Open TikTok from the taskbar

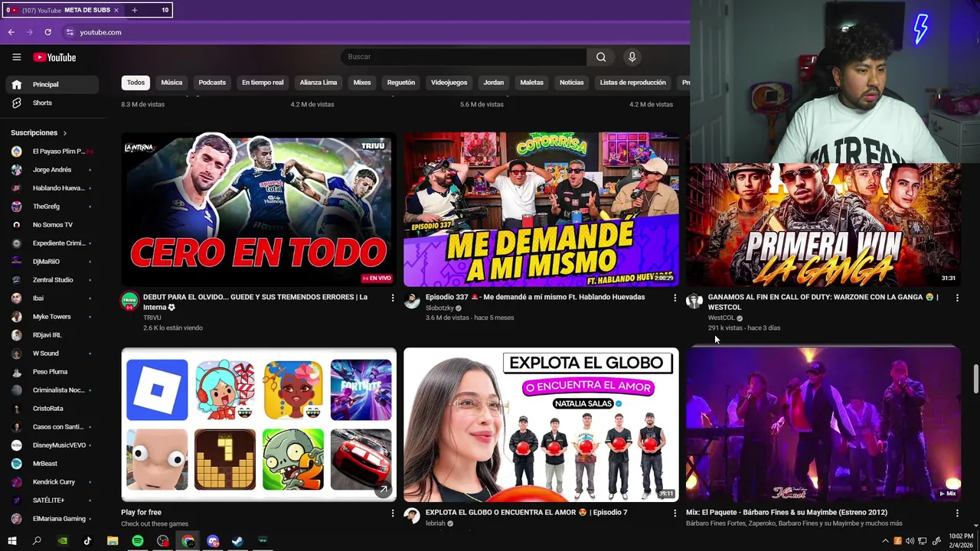87,541
